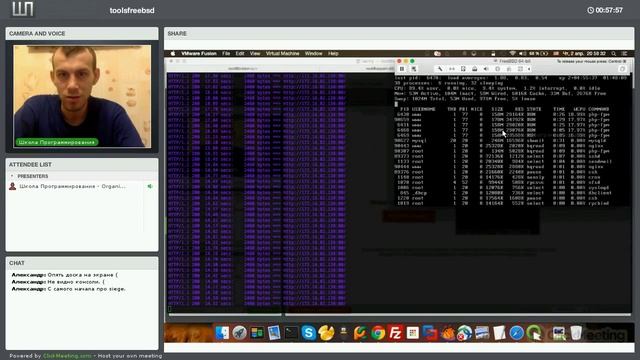Open the View menu
The image size is (640, 360).
coord(255,53)
